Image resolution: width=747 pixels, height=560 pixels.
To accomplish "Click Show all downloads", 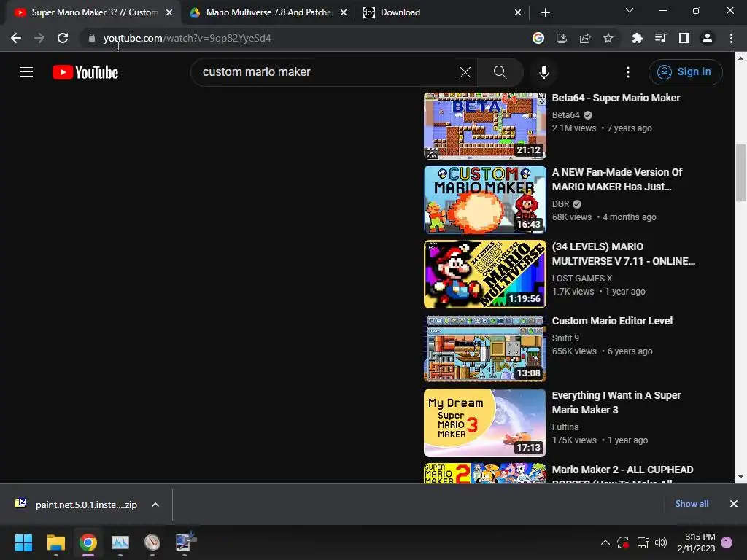I will [x=692, y=504].
